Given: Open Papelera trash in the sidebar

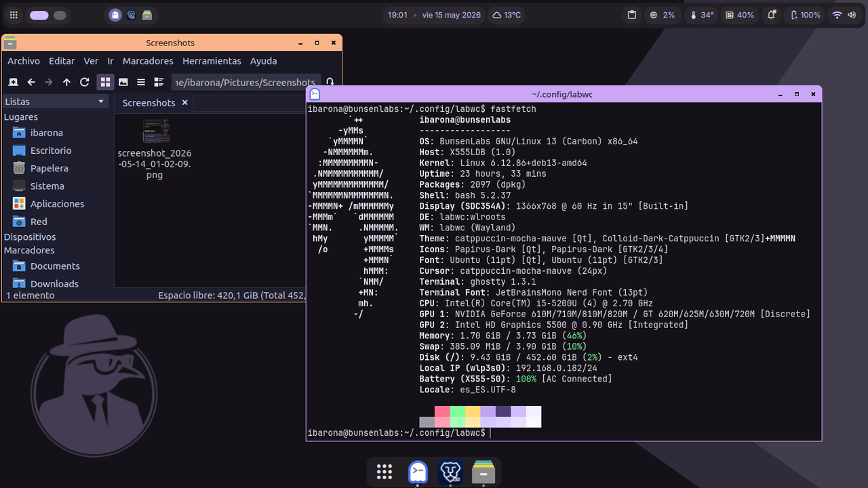Looking at the screenshot, I should (x=41, y=168).
